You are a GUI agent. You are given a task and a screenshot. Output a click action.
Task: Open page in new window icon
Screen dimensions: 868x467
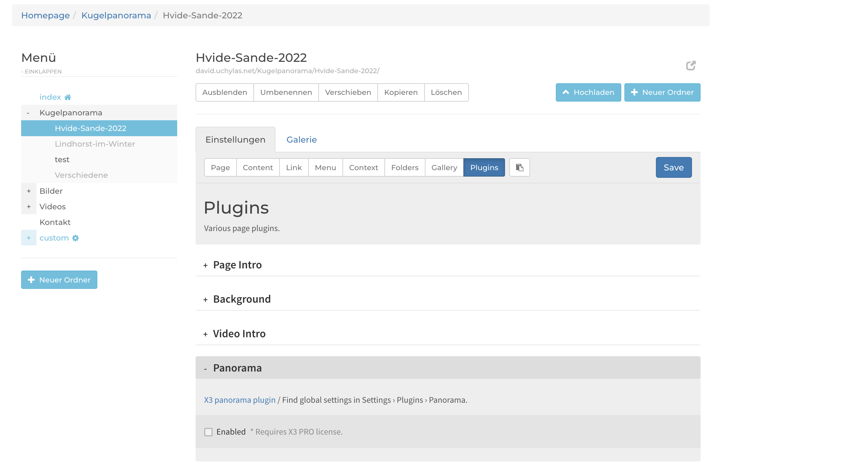click(x=691, y=65)
